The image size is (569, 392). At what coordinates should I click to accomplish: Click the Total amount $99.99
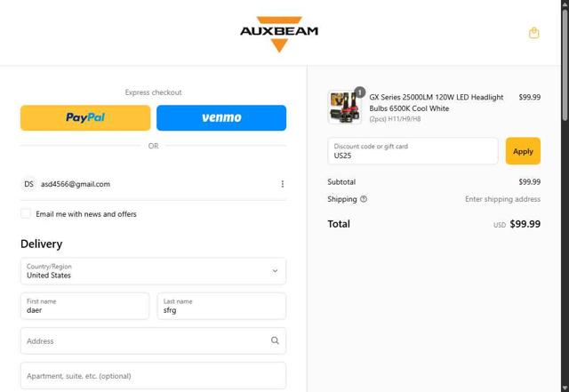(525, 224)
